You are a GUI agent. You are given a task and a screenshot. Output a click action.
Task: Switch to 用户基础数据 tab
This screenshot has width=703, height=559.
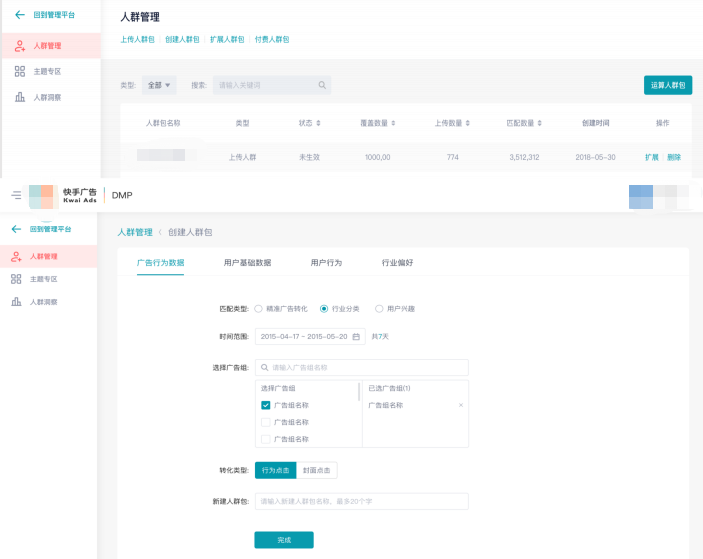click(247, 263)
